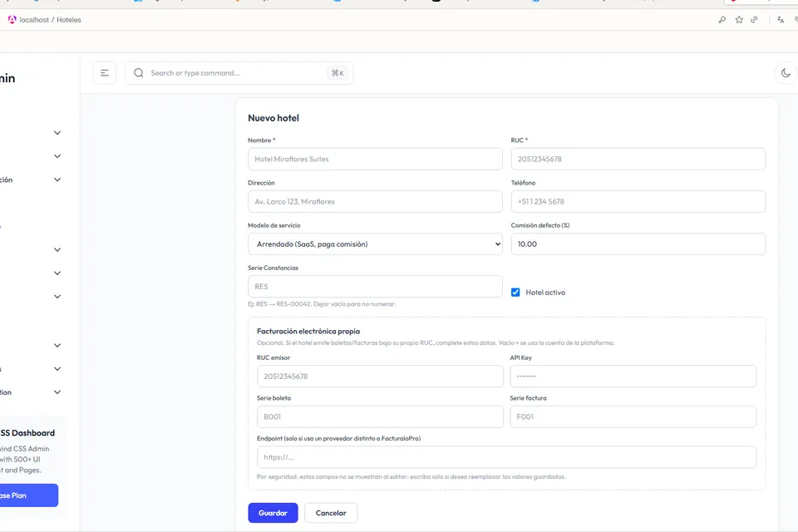Click the Serie factura input field

(x=633, y=416)
